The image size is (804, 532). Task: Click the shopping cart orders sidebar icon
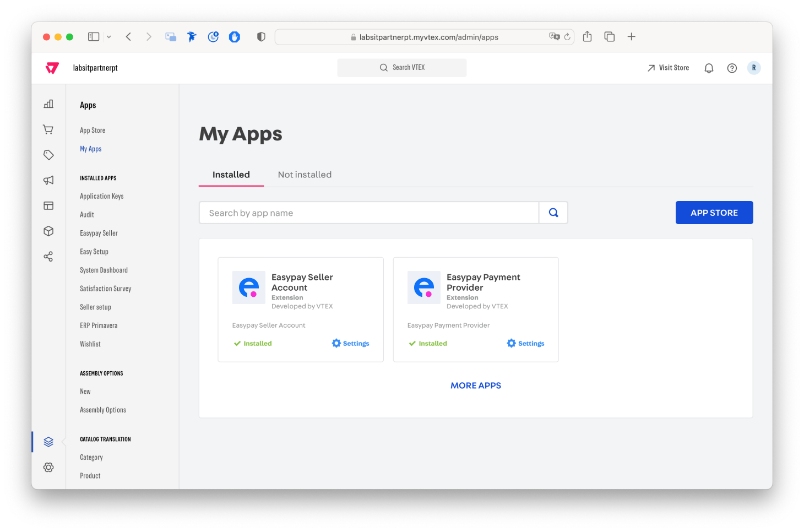(48, 129)
